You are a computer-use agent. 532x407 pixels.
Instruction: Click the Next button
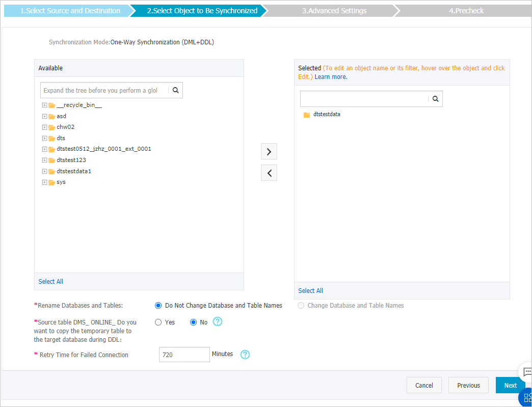510,385
